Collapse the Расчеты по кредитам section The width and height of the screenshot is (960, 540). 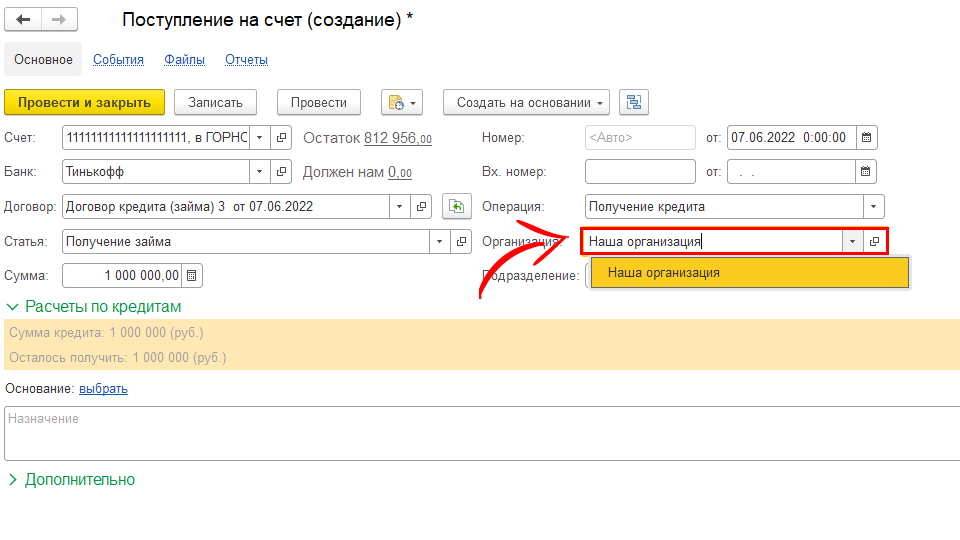[14, 307]
